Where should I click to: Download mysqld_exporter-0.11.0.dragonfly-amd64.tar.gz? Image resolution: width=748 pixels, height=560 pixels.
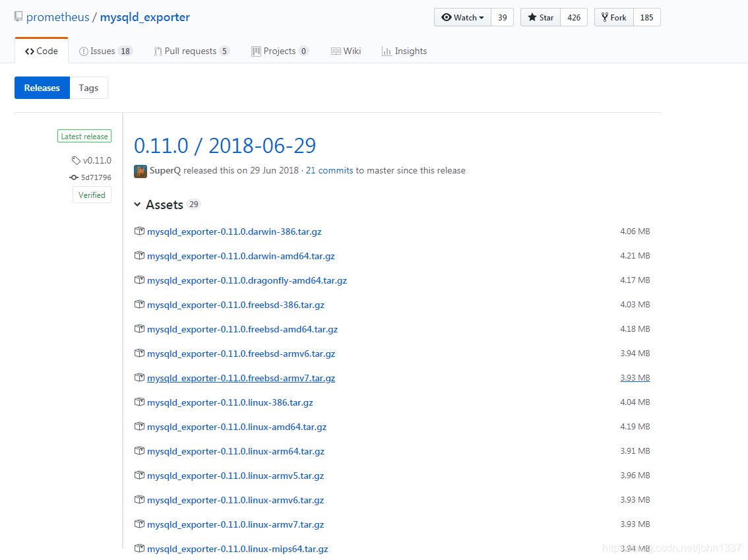pyautogui.click(x=247, y=280)
